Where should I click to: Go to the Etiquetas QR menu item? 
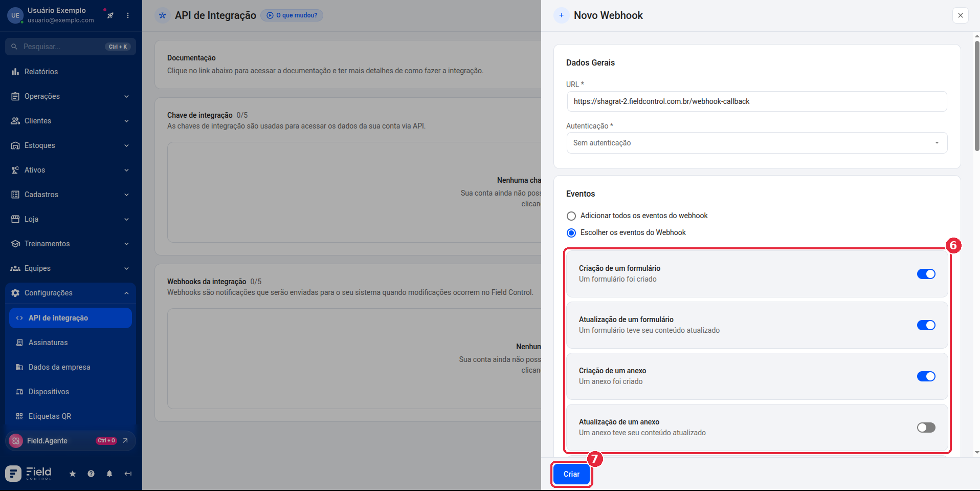(x=71, y=416)
